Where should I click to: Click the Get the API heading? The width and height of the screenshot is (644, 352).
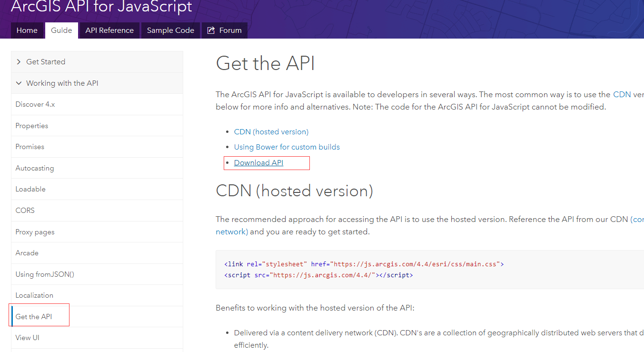point(266,63)
